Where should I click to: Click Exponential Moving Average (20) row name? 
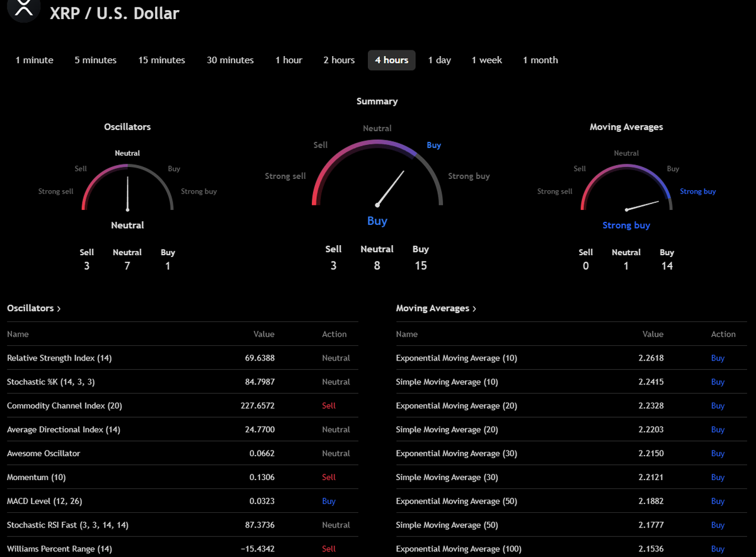pos(457,406)
